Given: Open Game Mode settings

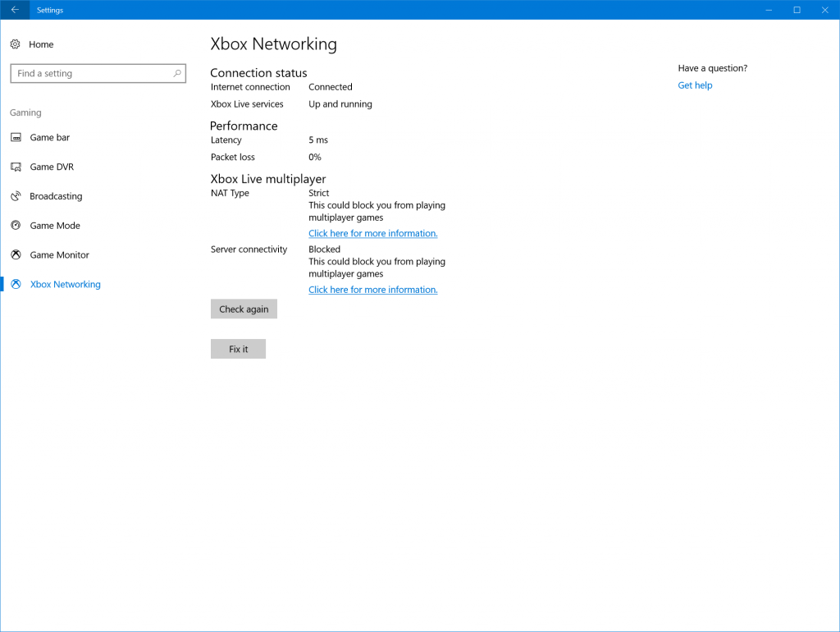Looking at the screenshot, I should pos(55,226).
